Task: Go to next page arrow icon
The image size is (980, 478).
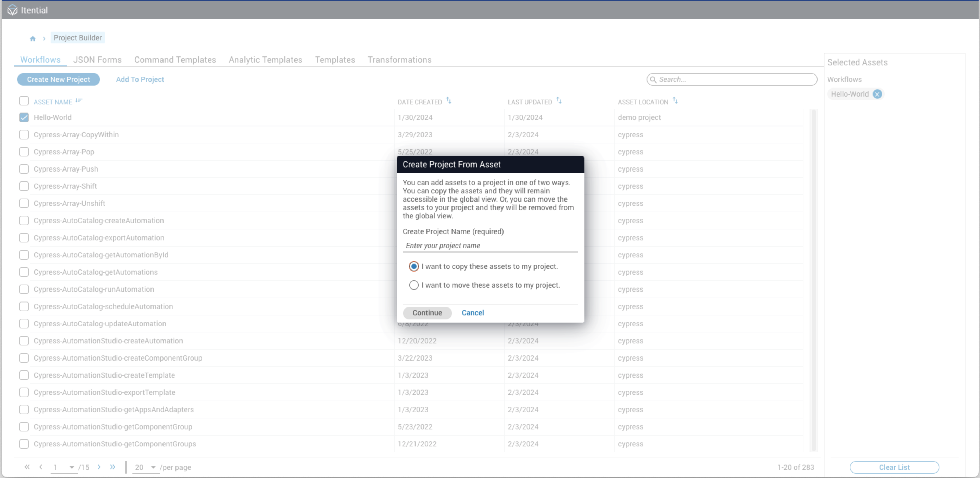Action: click(99, 467)
